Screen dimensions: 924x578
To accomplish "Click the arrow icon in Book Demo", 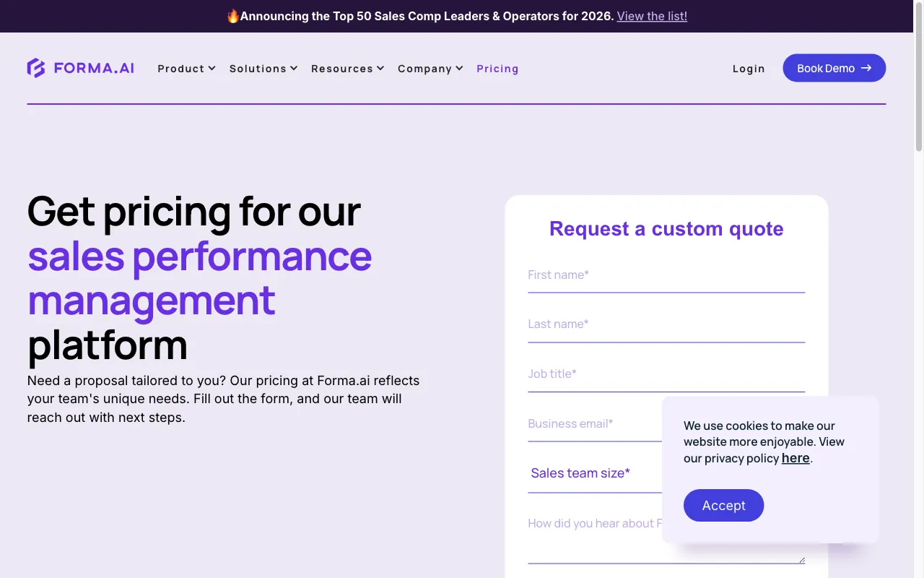I will click(x=866, y=68).
